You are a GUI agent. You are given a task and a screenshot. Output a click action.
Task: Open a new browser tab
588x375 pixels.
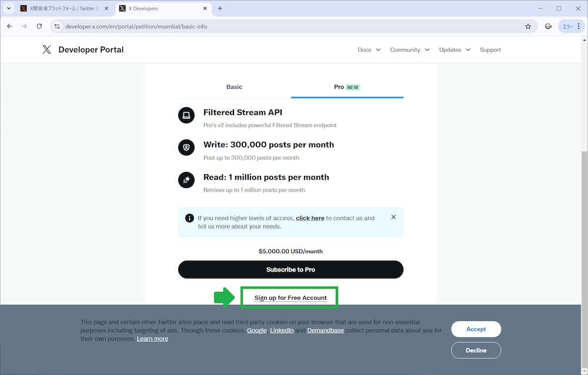click(220, 8)
